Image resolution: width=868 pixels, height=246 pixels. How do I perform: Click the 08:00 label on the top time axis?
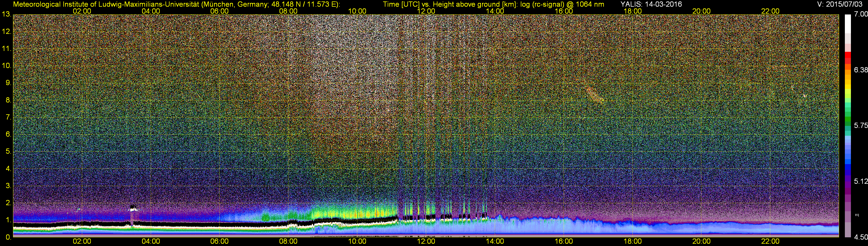288,11
